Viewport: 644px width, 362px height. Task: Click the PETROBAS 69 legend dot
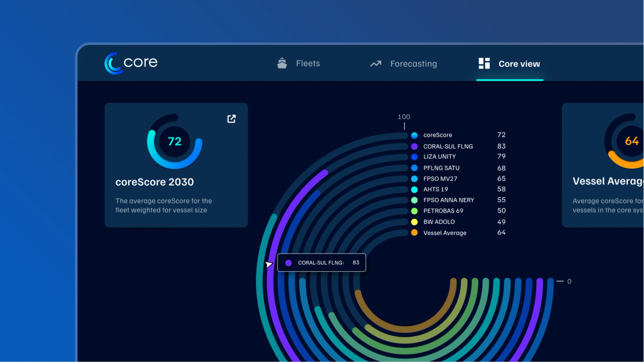[414, 211]
